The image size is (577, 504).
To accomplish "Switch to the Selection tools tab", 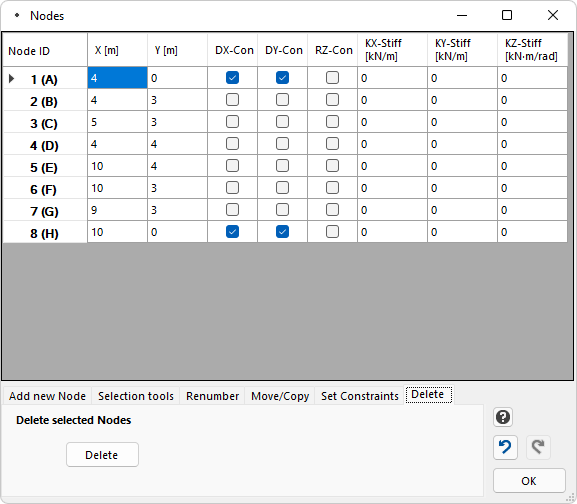I will point(136,396).
